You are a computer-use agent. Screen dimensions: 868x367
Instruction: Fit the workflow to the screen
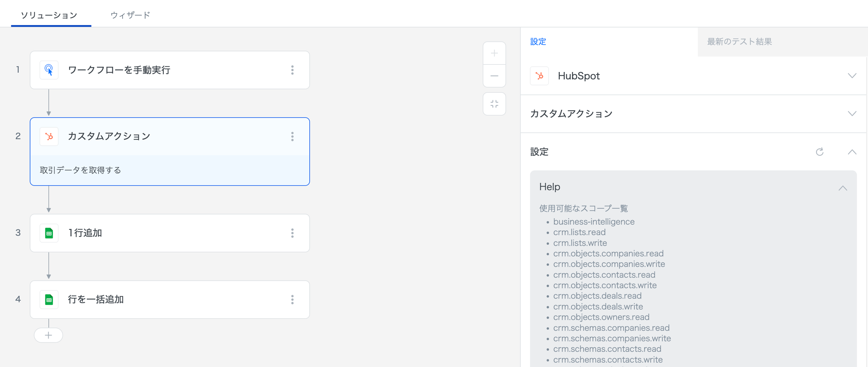[494, 104]
